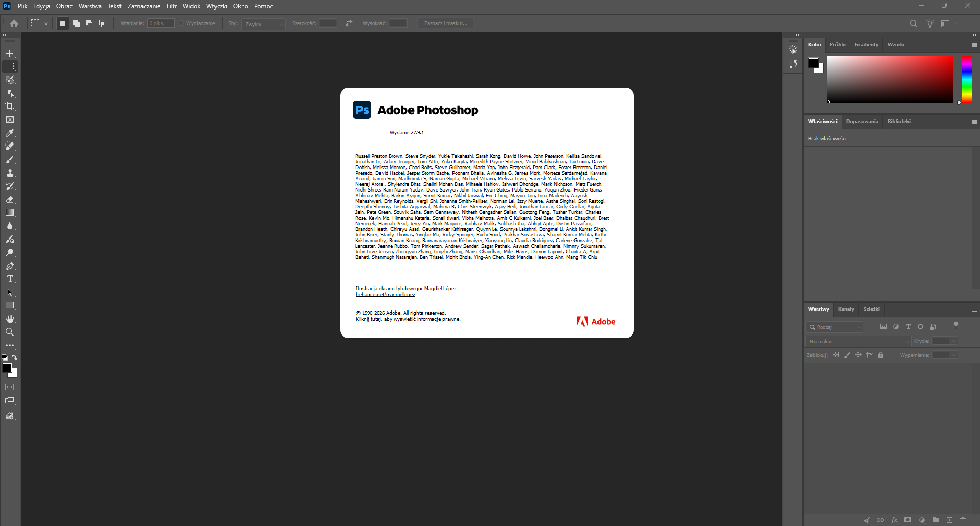Select the Hand tool
Image resolution: width=980 pixels, height=526 pixels.
click(10, 319)
